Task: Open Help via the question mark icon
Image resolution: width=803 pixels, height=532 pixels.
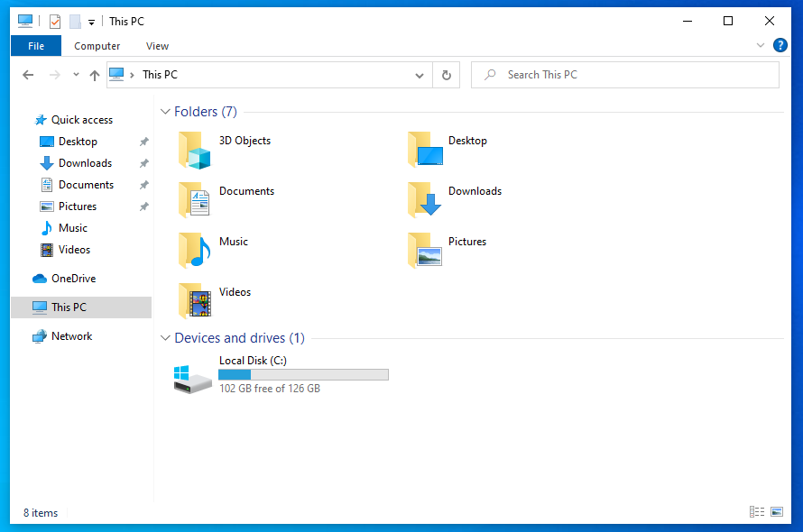Action: (780, 45)
